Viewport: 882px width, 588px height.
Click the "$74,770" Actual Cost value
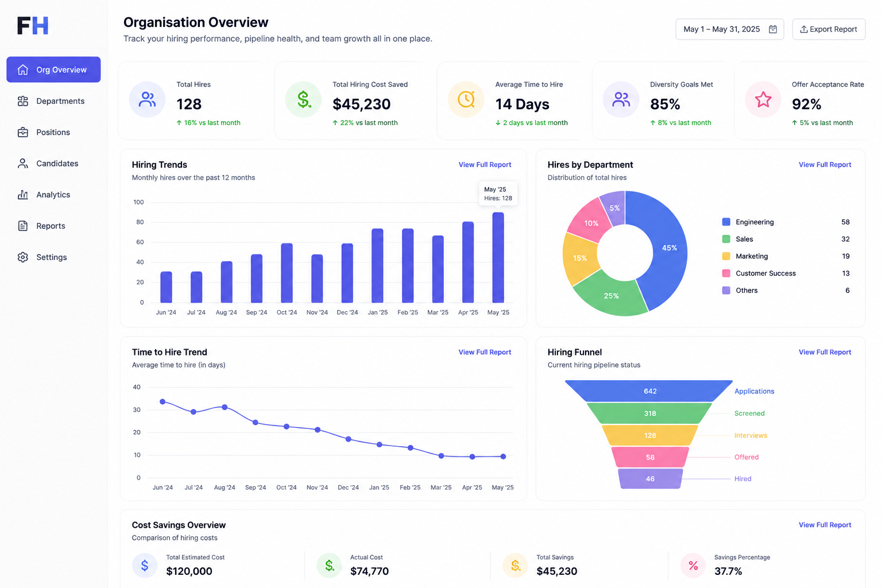point(370,571)
